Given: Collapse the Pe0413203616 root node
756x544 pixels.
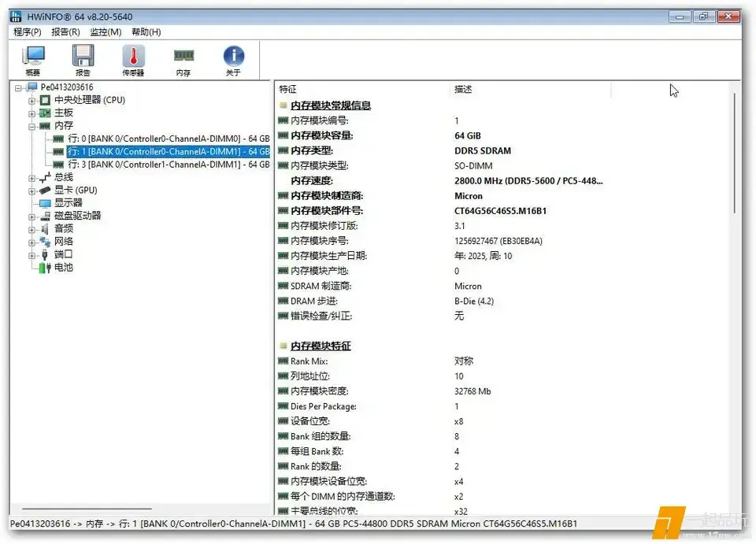Looking at the screenshot, I should click(18, 87).
